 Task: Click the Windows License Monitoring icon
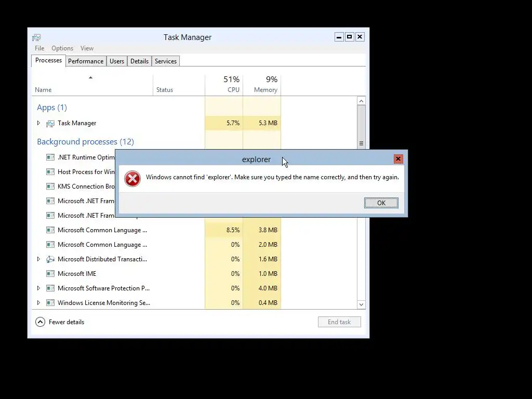50,303
